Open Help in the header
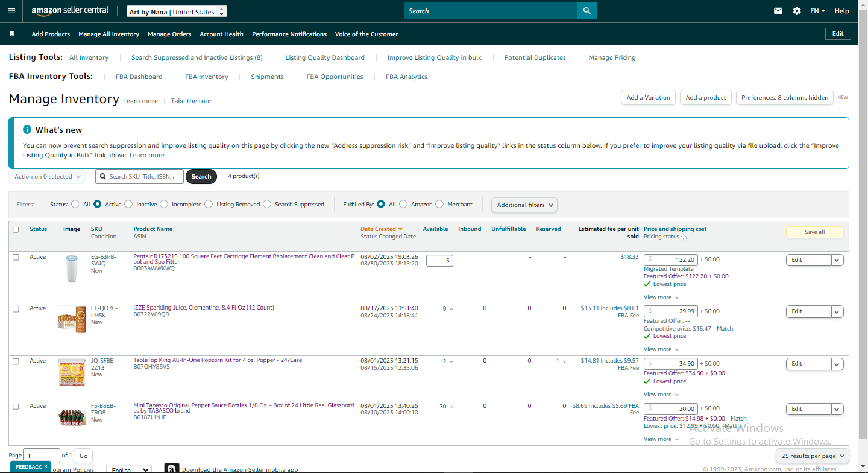The image size is (868, 473). (x=841, y=11)
